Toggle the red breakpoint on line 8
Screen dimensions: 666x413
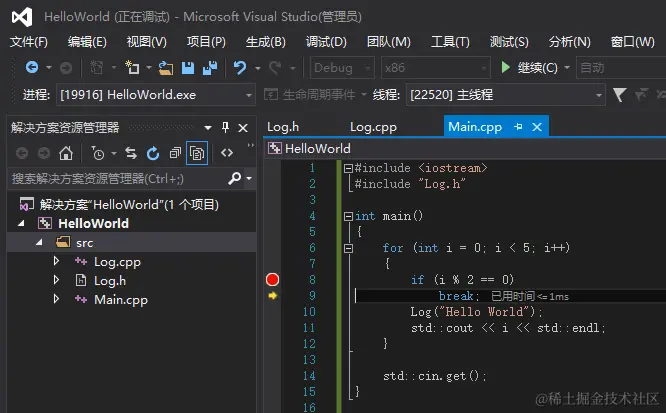[x=272, y=280]
